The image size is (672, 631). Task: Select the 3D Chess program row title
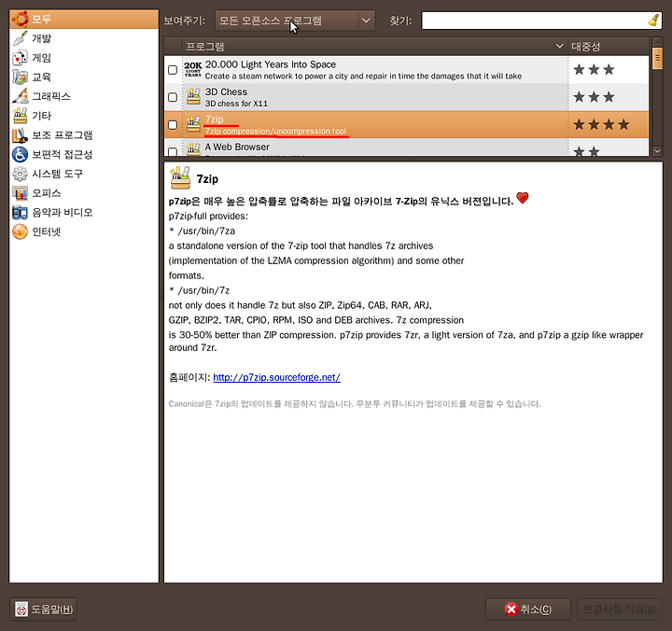point(226,91)
